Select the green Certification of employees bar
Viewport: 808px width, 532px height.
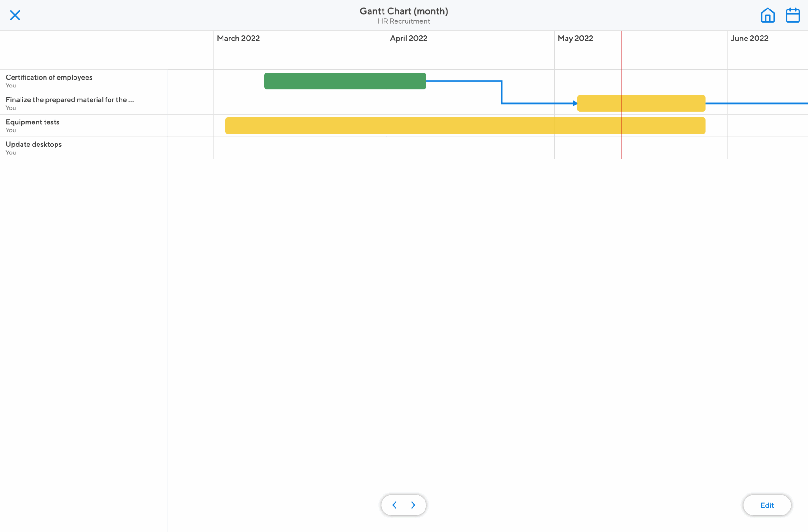pyautogui.click(x=345, y=81)
